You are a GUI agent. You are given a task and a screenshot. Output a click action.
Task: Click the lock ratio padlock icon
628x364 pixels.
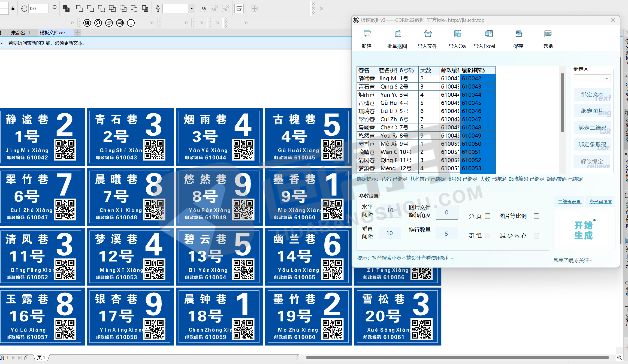pos(13,8)
